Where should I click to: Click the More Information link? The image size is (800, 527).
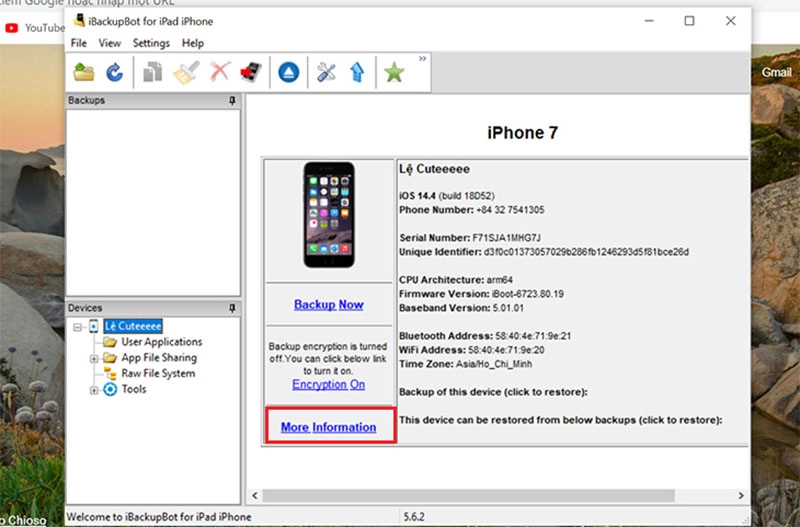tap(329, 427)
